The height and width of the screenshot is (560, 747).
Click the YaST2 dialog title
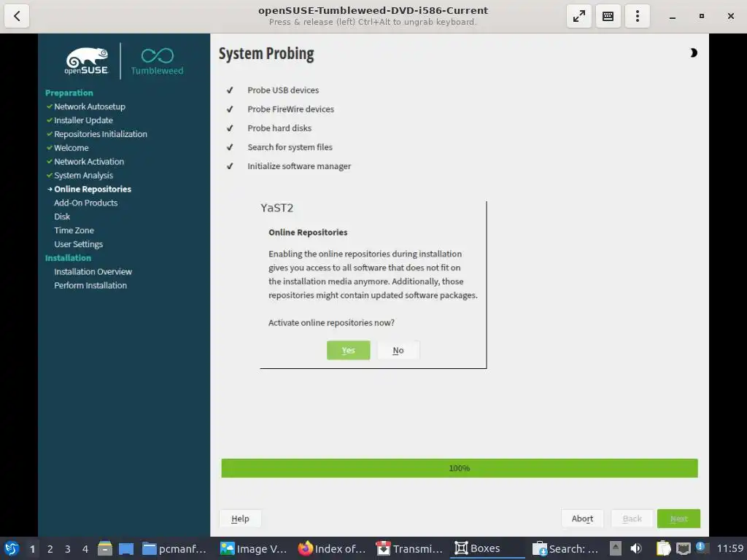(x=276, y=208)
